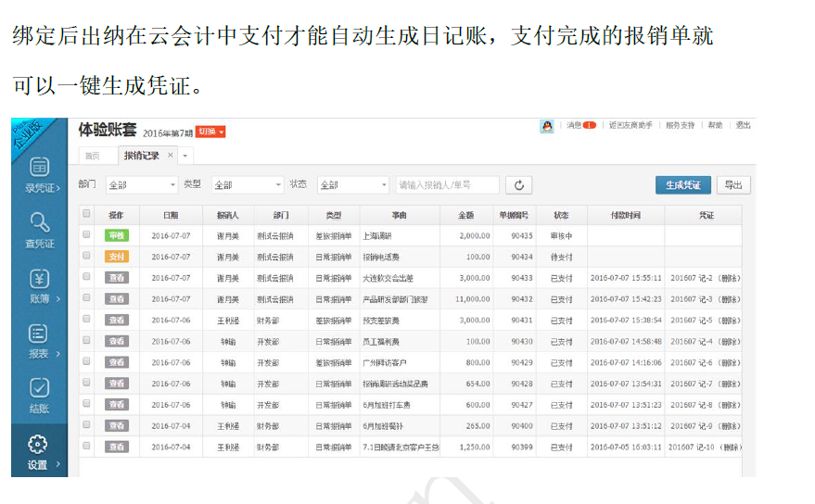815x504 pixels.
Task: Open the 部门 dropdown filter
Action: click(141, 185)
